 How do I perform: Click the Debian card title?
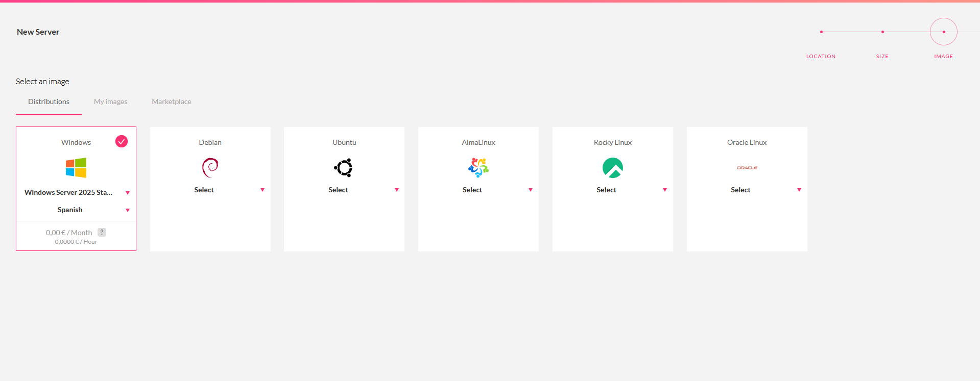point(210,142)
